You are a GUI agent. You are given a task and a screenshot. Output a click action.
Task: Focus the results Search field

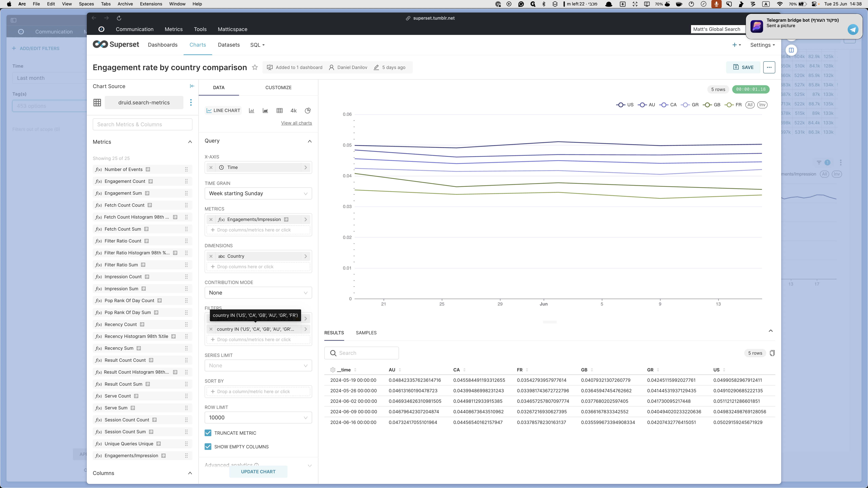[x=361, y=353]
